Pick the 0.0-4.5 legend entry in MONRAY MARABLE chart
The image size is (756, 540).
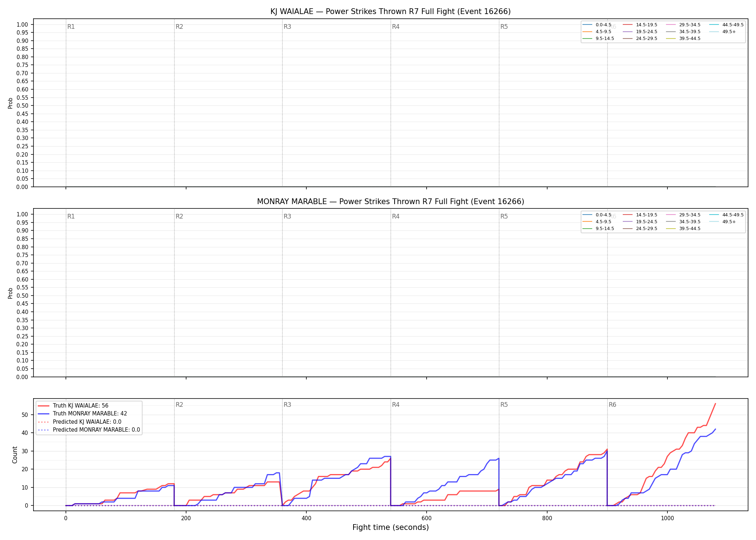tap(597, 215)
